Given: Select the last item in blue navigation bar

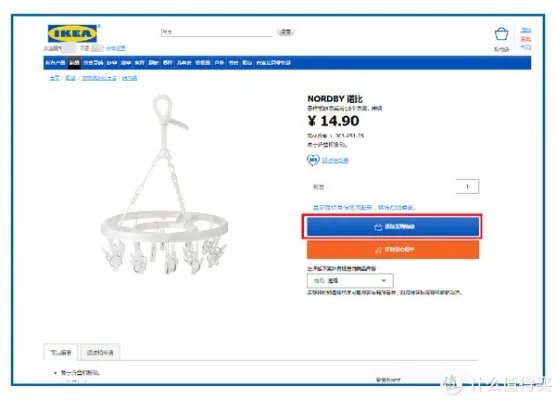Looking at the screenshot, I should click(x=273, y=63).
